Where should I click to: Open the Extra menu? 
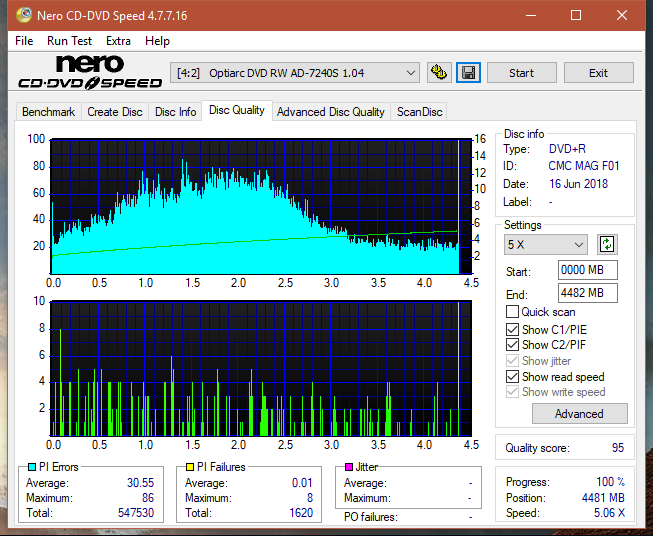(118, 41)
